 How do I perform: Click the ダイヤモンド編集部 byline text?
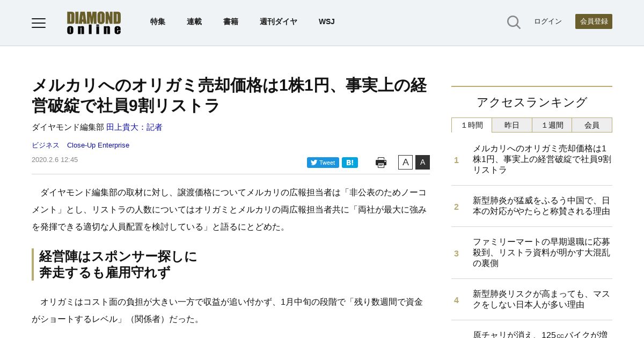coord(68,127)
